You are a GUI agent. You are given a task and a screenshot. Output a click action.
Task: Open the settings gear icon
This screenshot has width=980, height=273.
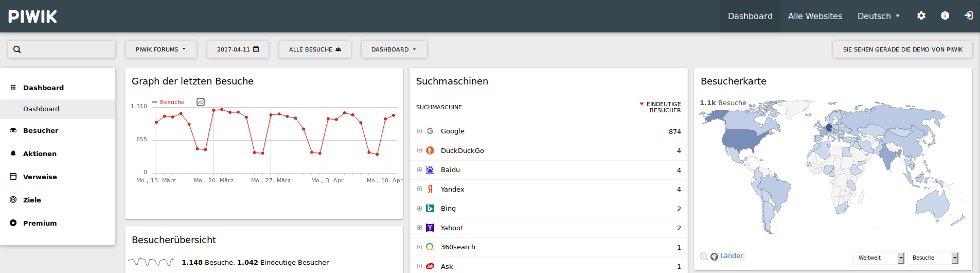click(x=921, y=16)
